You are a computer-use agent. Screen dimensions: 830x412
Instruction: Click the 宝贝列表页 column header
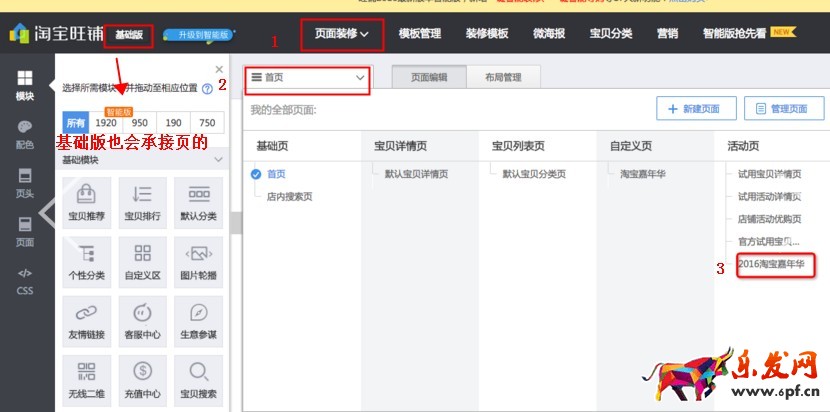pyautogui.click(x=518, y=146)
